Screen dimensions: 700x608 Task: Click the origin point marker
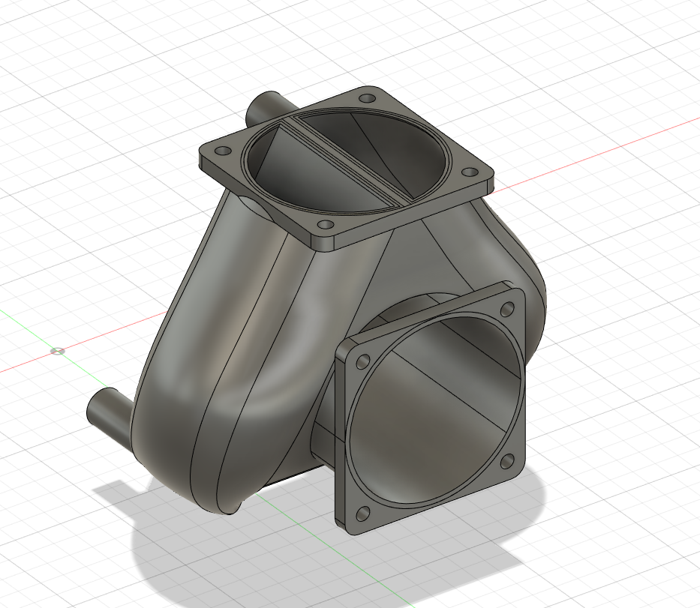click(57, 352)
